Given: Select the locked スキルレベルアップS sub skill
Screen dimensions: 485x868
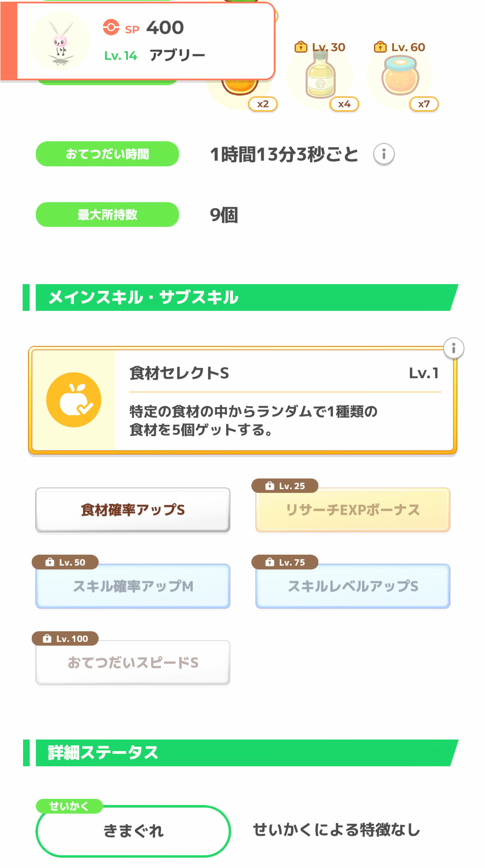Looking at the screenshot, I should point(353,586).
